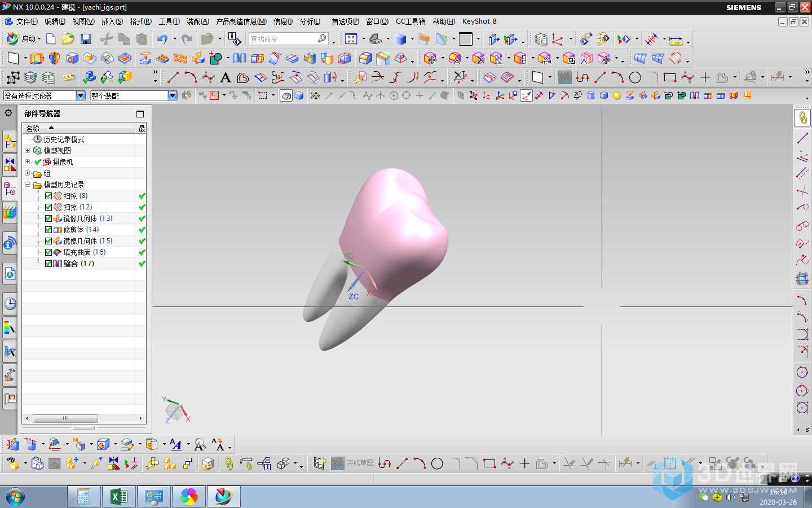This screenshot has height=508, width=812.
Task: Open the History clock sidebar tab
Action: (x=10, y=304)
